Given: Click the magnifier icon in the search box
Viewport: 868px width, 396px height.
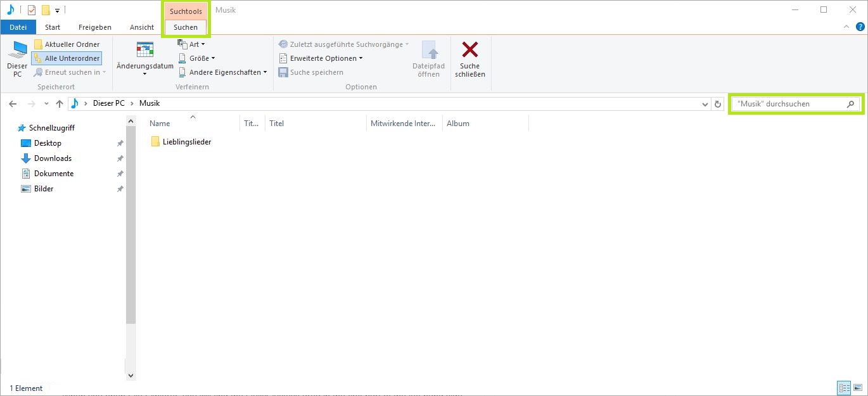Looking at the screenshot, I should [x=850, y=104].
